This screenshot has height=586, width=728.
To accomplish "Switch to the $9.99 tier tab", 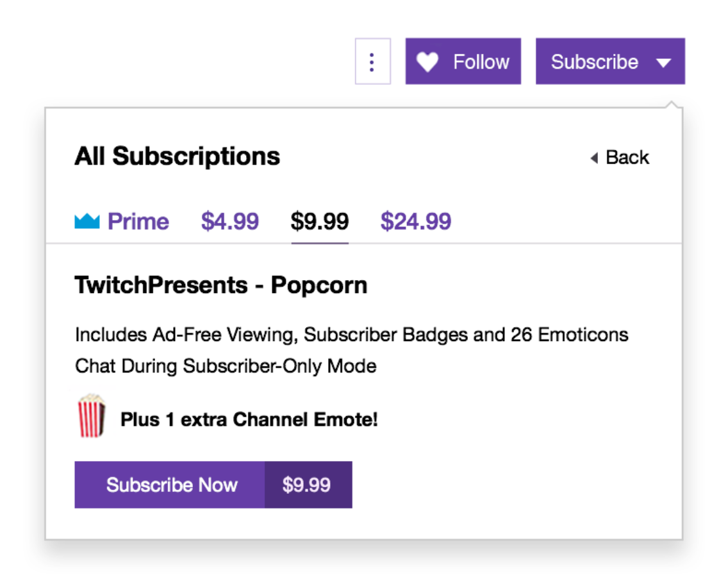I will (x=320, y=221).
